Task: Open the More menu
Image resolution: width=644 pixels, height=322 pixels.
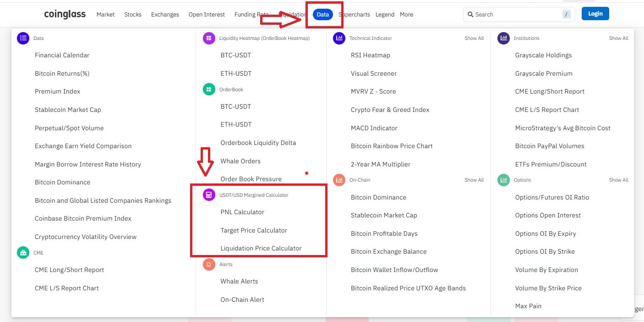Action: 406,15
